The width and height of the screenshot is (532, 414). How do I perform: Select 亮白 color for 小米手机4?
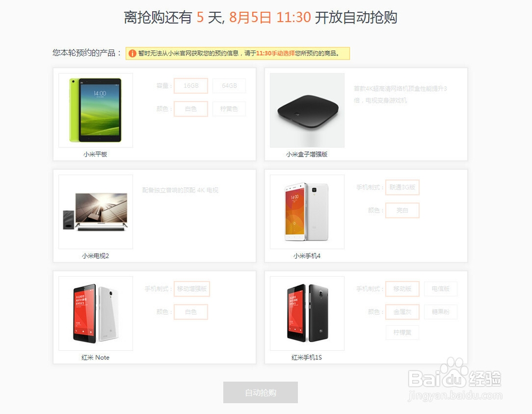(402, 210)
